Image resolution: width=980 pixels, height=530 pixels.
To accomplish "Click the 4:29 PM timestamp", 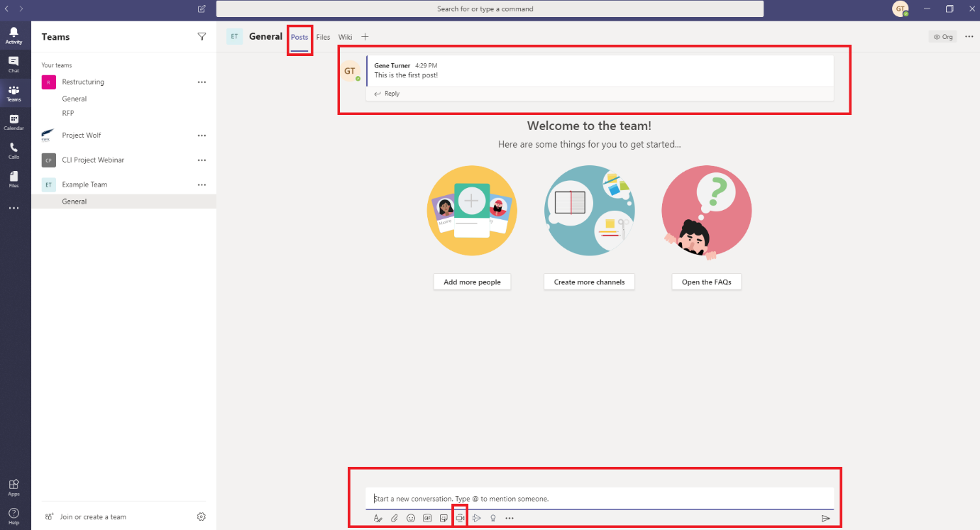I will (426, 65).
